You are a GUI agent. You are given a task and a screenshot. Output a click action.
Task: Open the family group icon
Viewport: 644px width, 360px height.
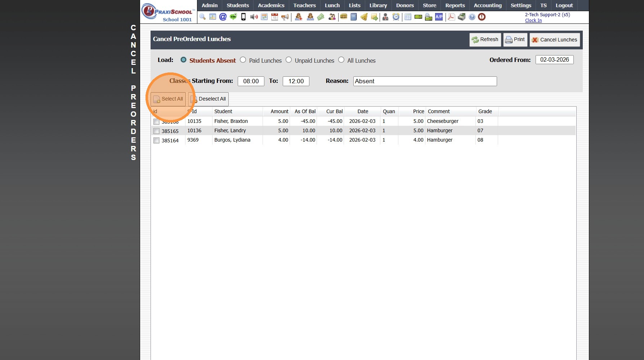(x=332, y=17)
